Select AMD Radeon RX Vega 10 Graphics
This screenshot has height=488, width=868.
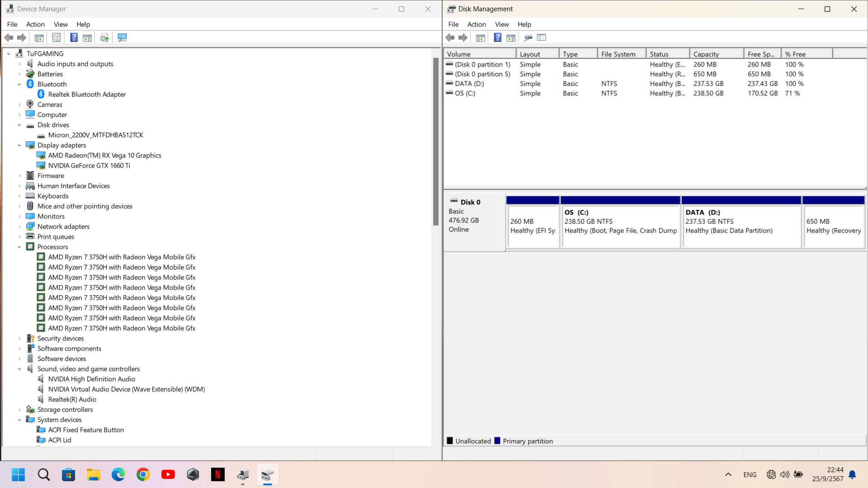coord(104,155)
